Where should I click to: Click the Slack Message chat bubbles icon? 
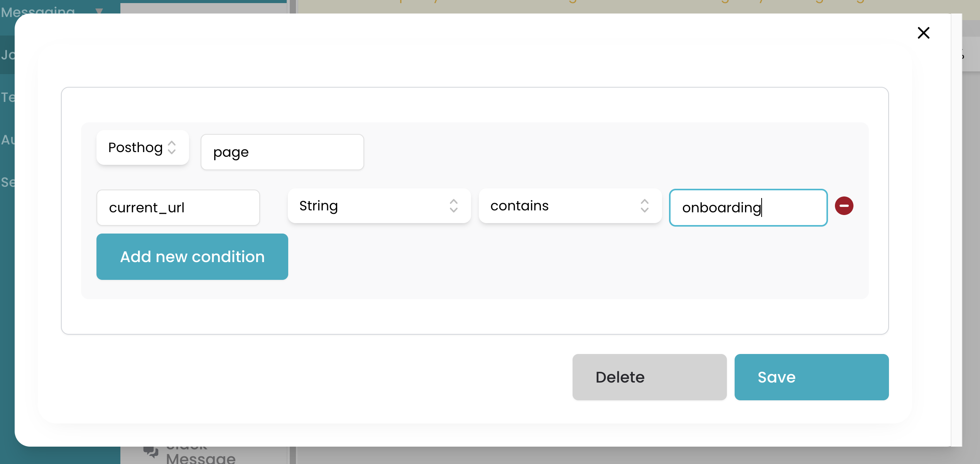(151, 452)
